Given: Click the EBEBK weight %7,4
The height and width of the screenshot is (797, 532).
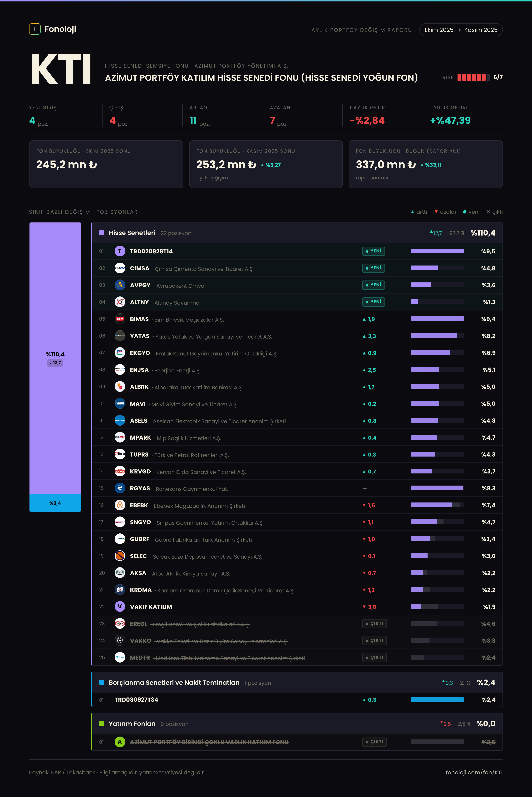Looking at the screenshot, I should click(488, 505).
